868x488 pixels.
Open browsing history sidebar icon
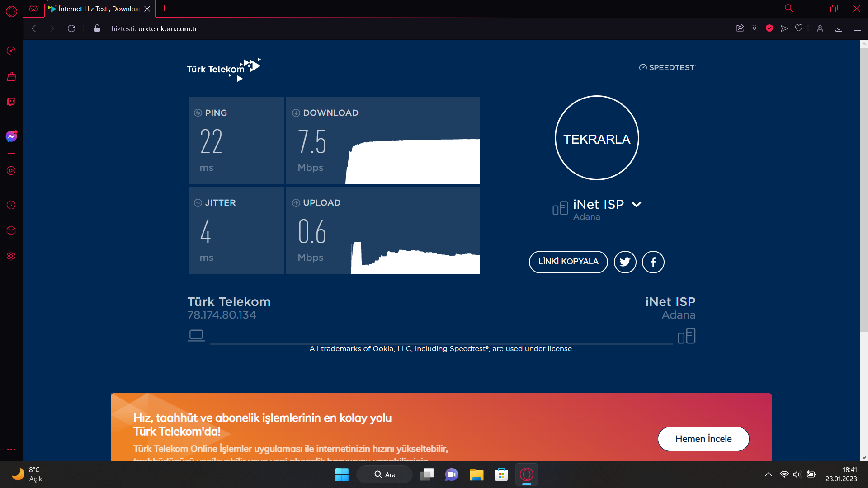pos(11,205)
